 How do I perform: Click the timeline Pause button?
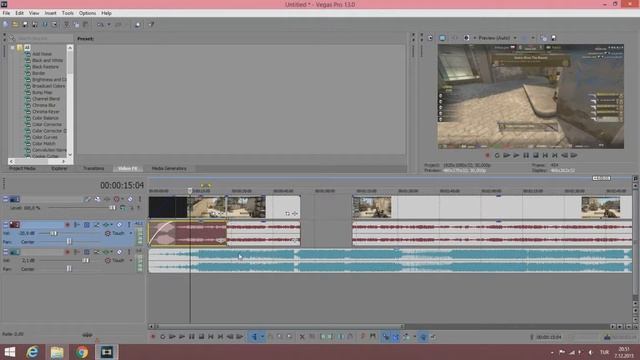coord(191,337)
